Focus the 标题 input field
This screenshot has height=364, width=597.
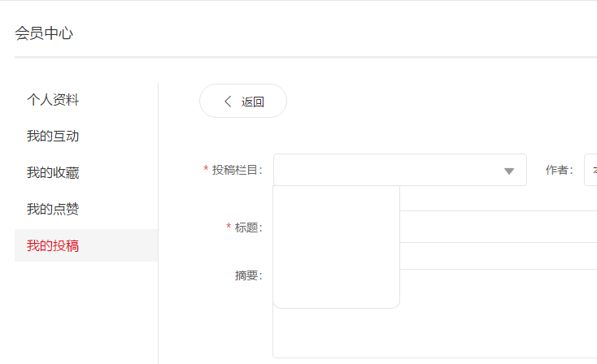tap(496, 227)
